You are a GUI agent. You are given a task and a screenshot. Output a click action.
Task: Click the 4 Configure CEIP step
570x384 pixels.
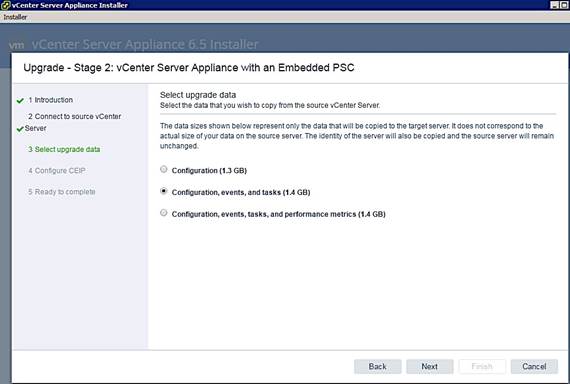57,171
